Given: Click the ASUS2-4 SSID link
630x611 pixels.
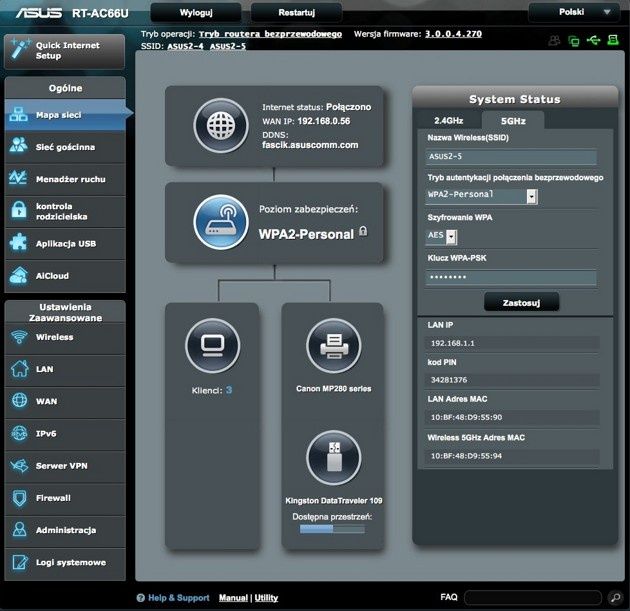Looking at the screenshot, I should coord(185,46).
